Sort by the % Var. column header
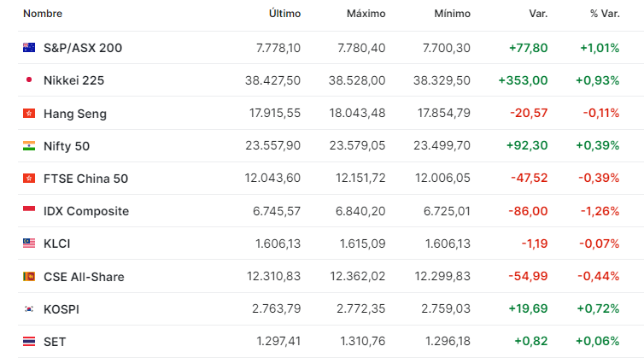The width and height of the screenshot is (644, 358). (x=605, y=14)
